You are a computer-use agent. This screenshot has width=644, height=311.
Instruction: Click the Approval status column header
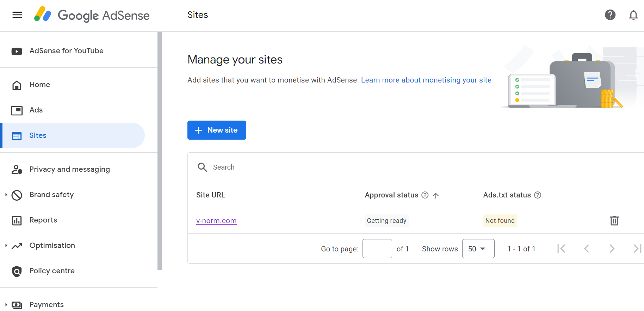(391, 195)
